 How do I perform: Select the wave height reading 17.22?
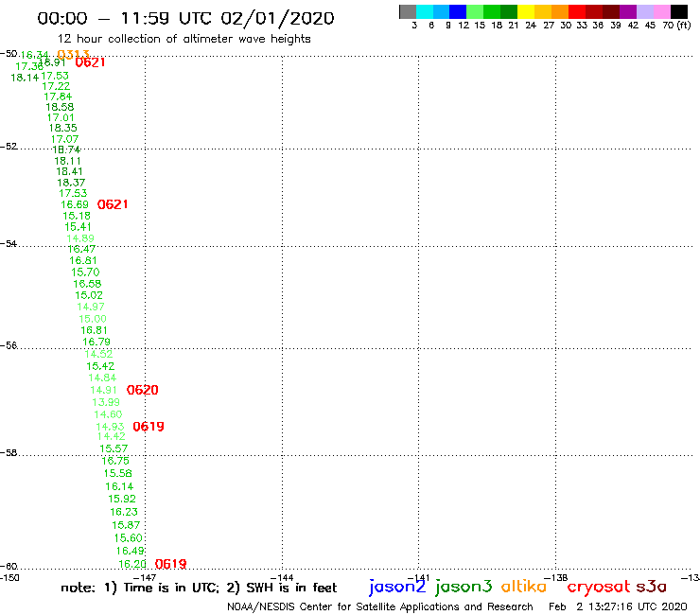pos(56,86)
